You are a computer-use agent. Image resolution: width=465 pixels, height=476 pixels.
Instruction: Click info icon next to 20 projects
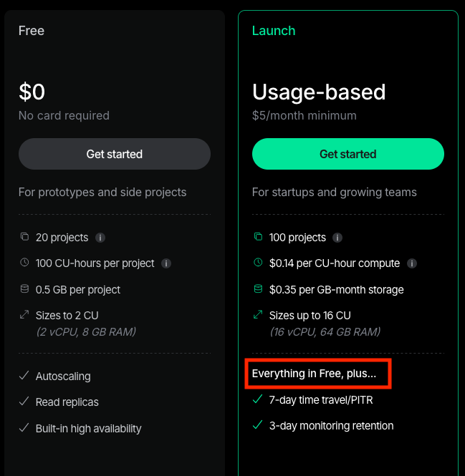click(100, 238)
